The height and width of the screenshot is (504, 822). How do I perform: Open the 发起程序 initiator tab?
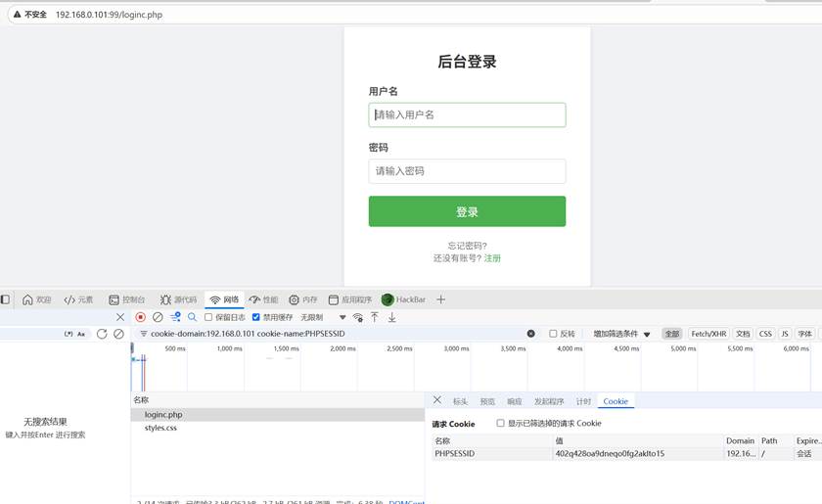point(549,401)
